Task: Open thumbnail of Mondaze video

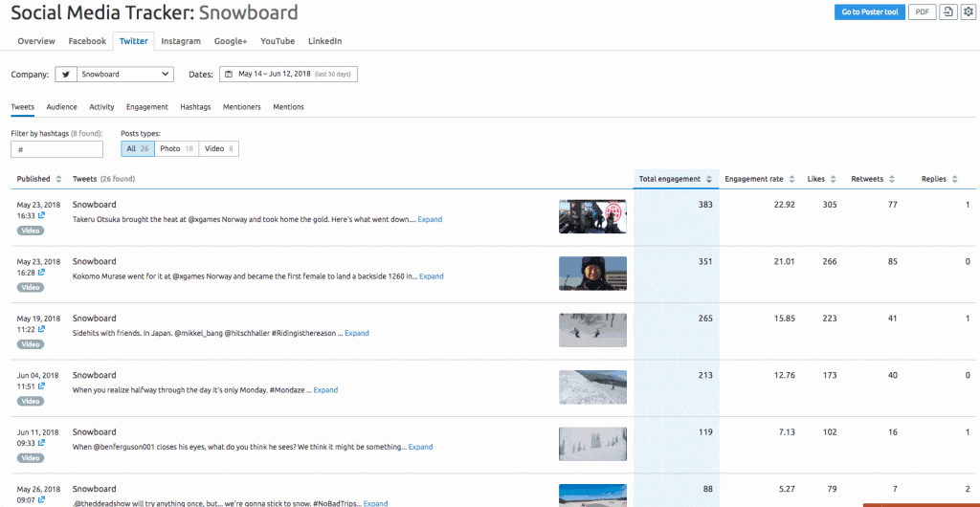Action: (592, 386)
